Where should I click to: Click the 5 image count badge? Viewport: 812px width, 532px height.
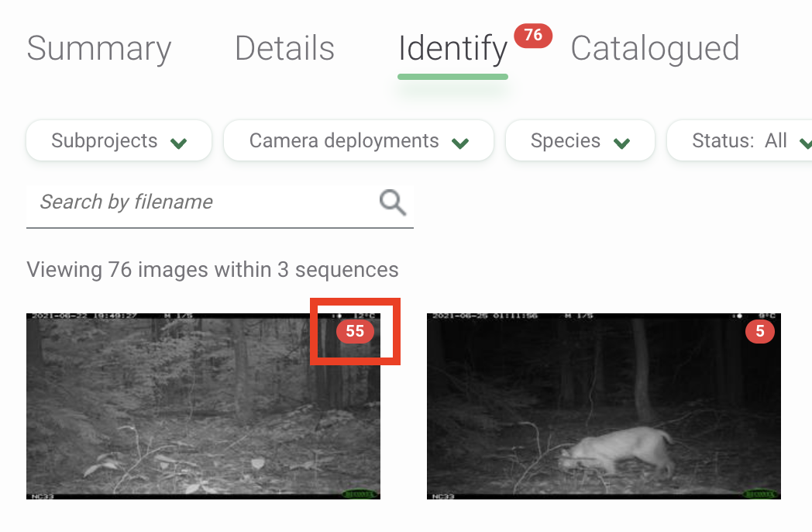click(760, 332)
